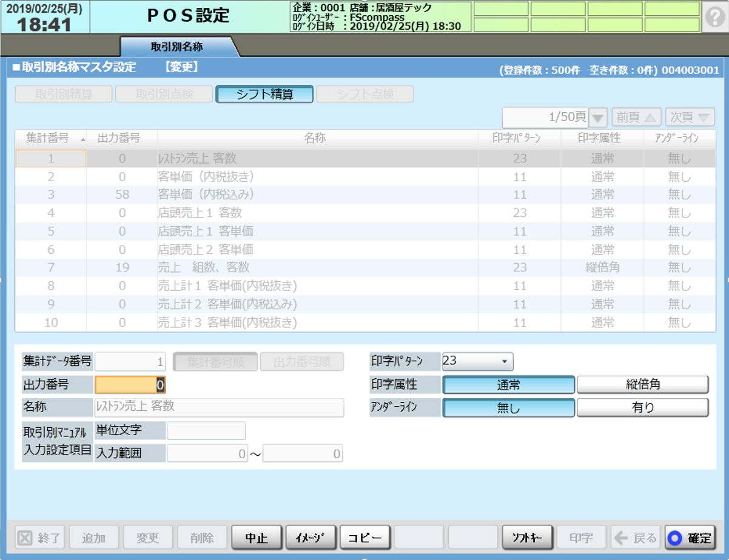Click the clock showing 18:41
This screenshot has height=560, width=729.
[x=44, y=25]
